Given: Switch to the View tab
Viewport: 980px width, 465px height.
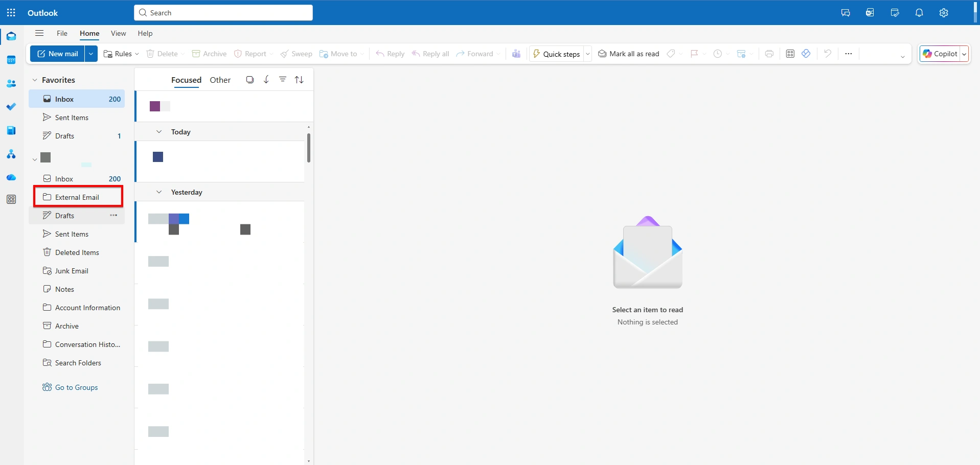Looking at the screenshot, I should 118,33.
